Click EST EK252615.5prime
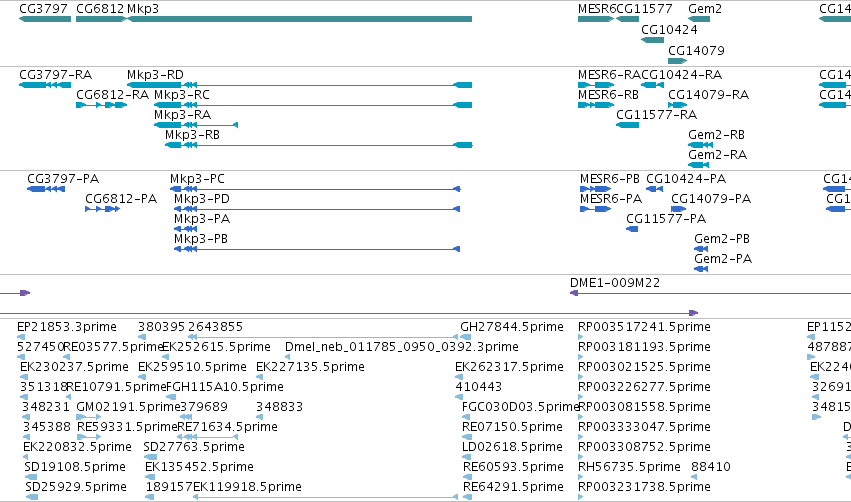Screen dimensions: 851x502 pos(216,347)
